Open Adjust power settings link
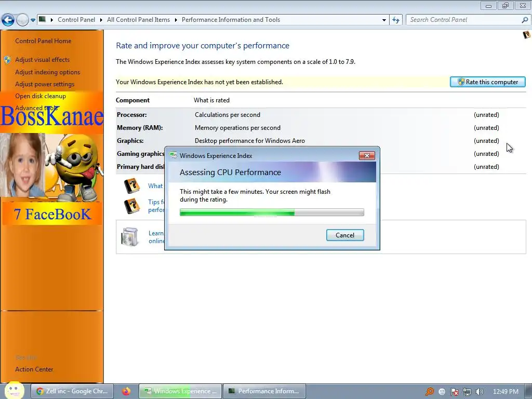532x399 pixels. click(x=45, y=84)
